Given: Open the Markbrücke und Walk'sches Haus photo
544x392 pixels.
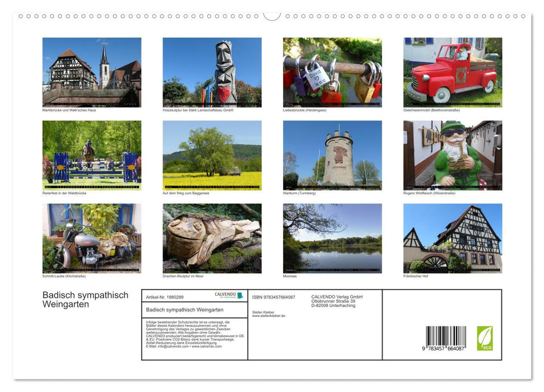Looking at the screenshot, I should pos(91,73).
